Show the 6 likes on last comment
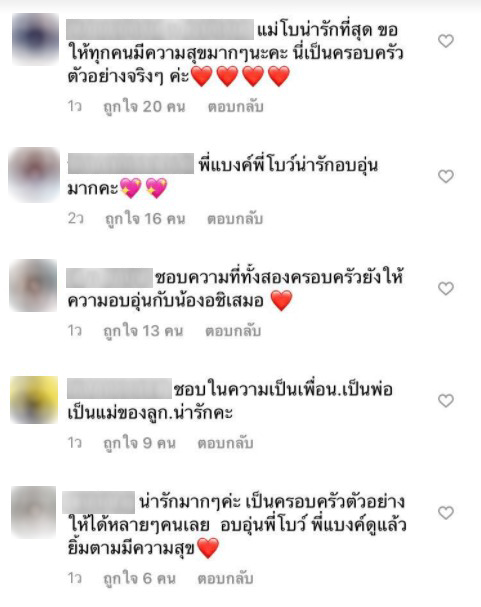The width and height of the screenshot is (481, 607). pyautogui.click(x=139, y=579)
